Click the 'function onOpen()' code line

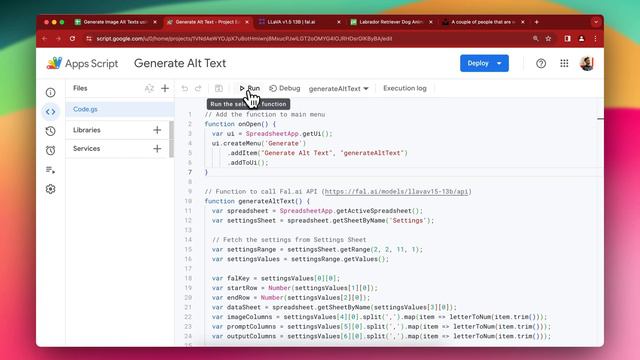pos(240,124)
